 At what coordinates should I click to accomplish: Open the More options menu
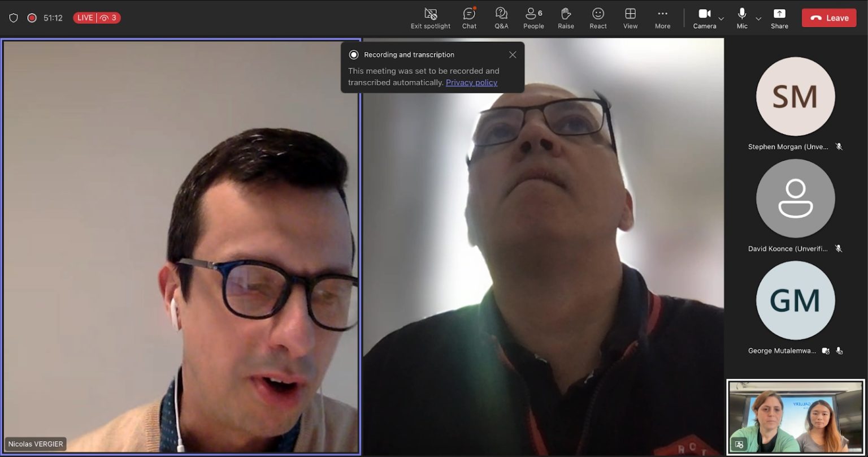tap(662, 18)
